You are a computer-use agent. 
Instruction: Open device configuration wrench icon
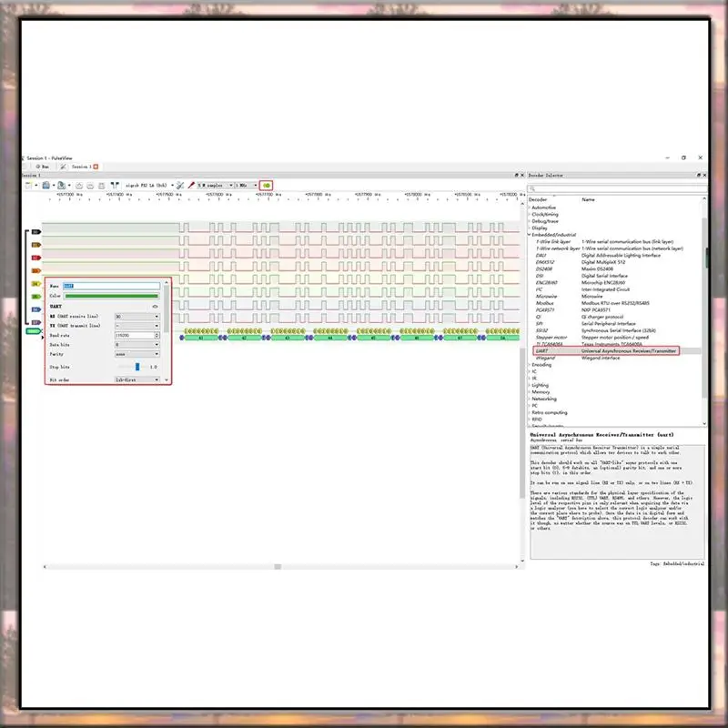179,186
